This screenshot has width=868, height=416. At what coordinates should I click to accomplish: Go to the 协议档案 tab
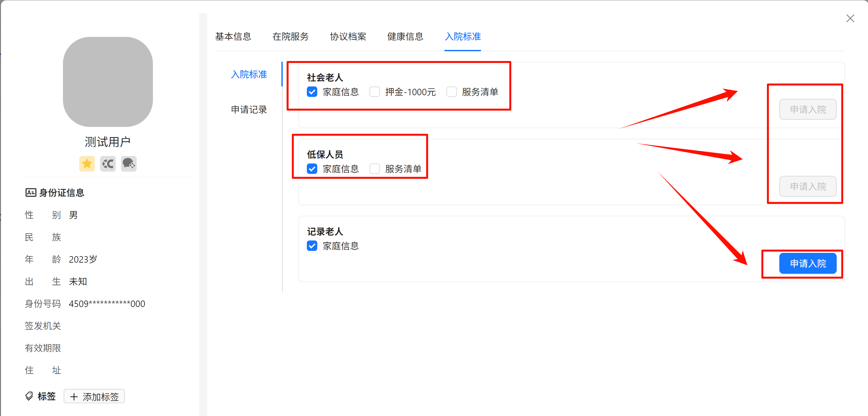tap(348, 37)
